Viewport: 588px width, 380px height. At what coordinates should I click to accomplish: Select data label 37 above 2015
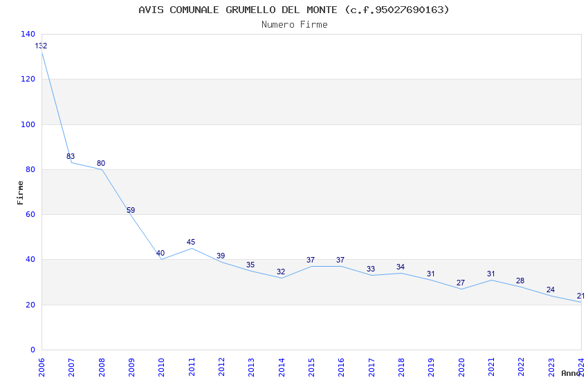[311, 260]
